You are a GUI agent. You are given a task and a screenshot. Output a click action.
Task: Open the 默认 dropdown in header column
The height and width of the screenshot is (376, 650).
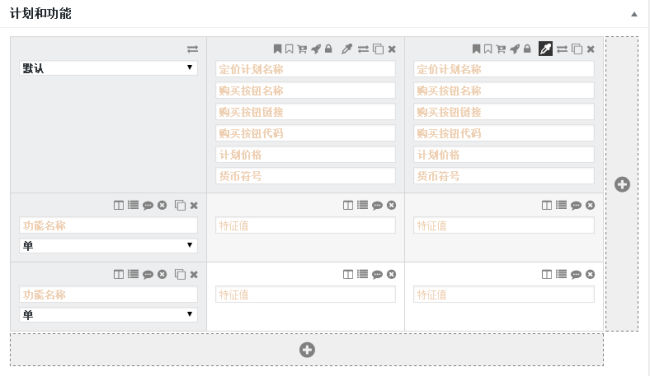click(x=108, y=68)
